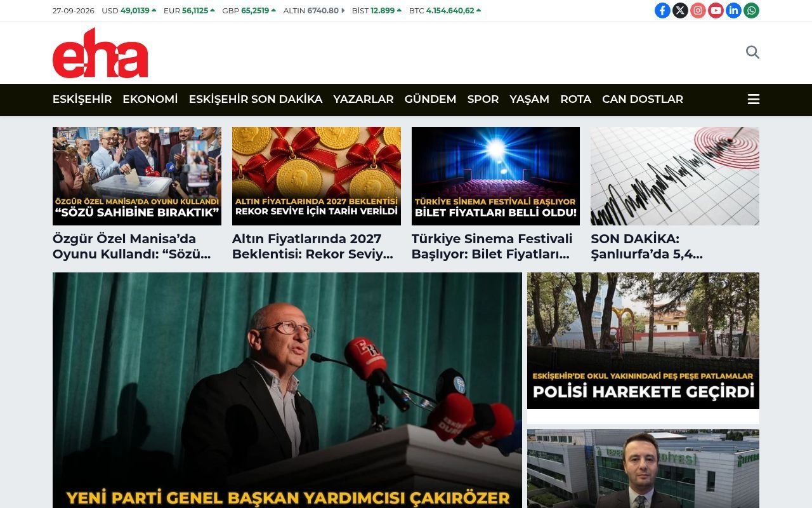The image size is (812, 508).
Task: Click the eha site logo
Action: click(x=100, y=53)
